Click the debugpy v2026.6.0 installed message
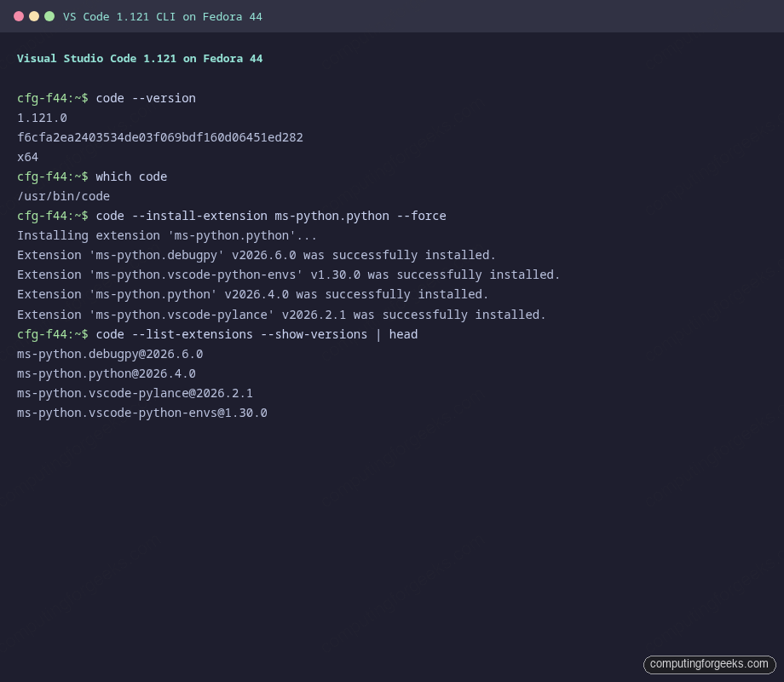The width and height of the screenshot is (784, 682). 257,255
